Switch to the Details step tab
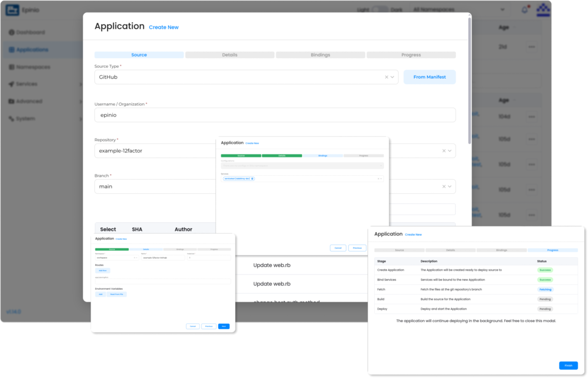588x378 pixels. pos(230,55)
